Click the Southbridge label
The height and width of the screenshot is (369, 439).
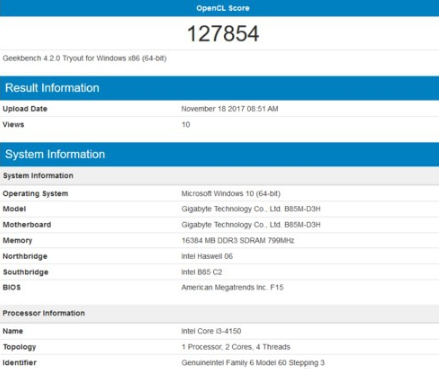[26, 272]
